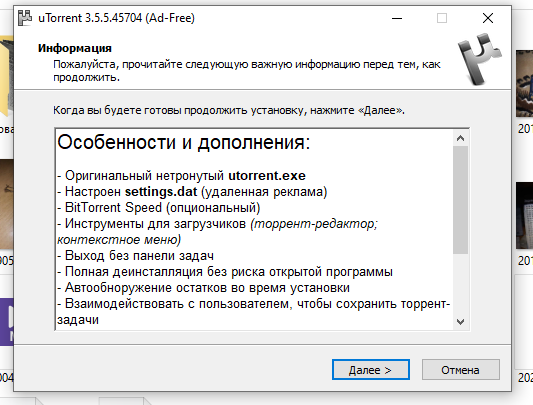Viewport: 533px width, 405px height.
Task: Click the top image thumbnail right of the installer
Action: click(525, 84)
